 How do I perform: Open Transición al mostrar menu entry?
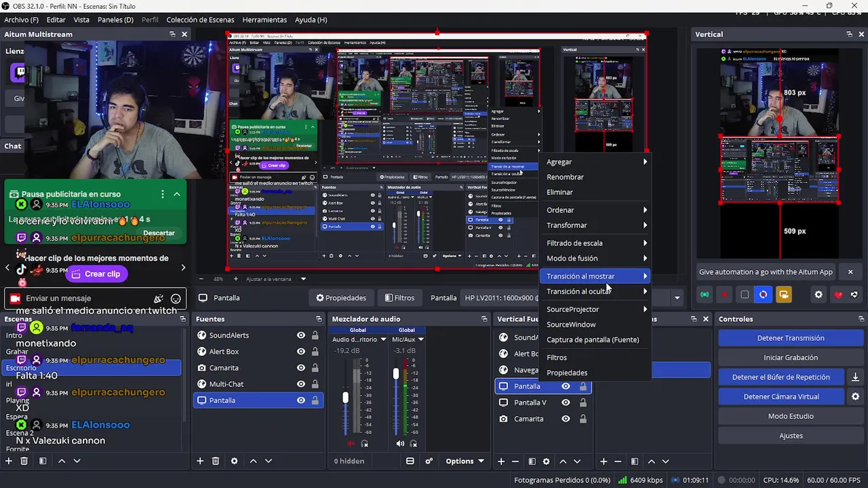[x=595, y=276]
